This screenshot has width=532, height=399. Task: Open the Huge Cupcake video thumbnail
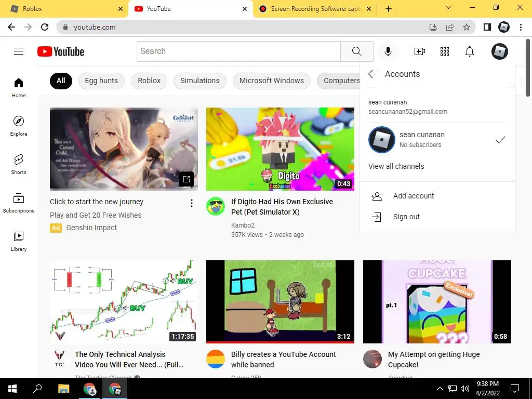pos(437,302)
